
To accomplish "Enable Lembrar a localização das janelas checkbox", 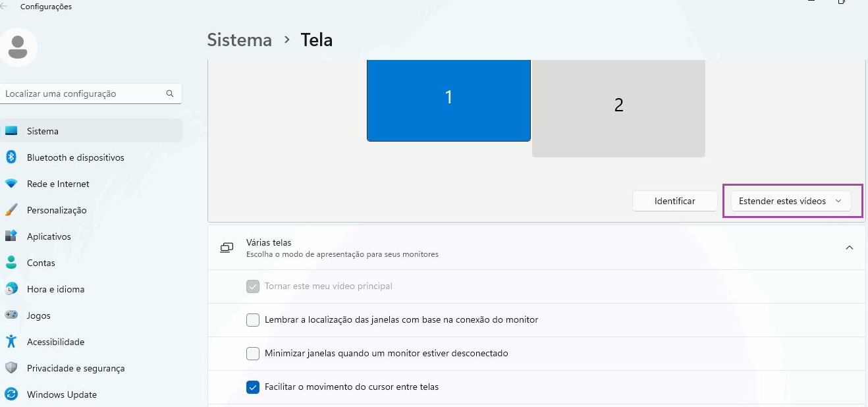I will point(253,320).
